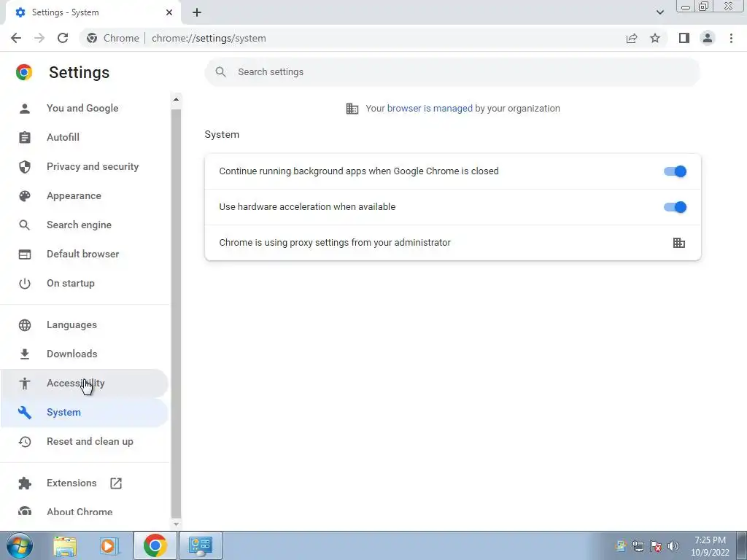The width and height of the screenshot is (747, 560).
Task: Open the browser is managed link
Action: (430, 108)
